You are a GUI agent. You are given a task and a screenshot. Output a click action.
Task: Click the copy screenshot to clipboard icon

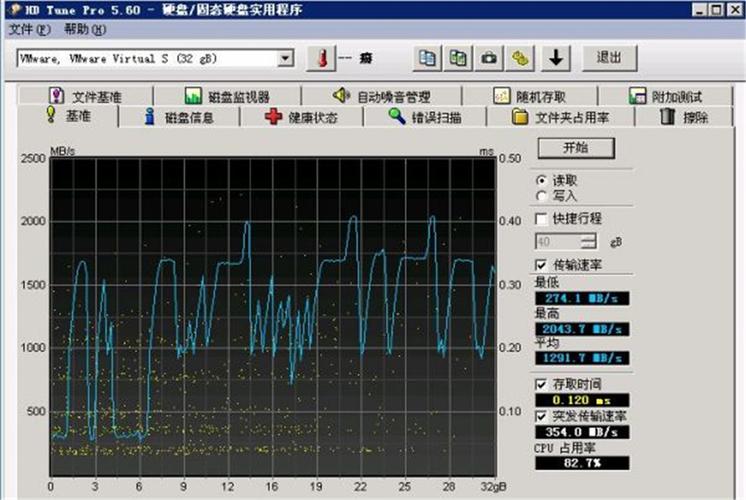click(x=458, y=59)
